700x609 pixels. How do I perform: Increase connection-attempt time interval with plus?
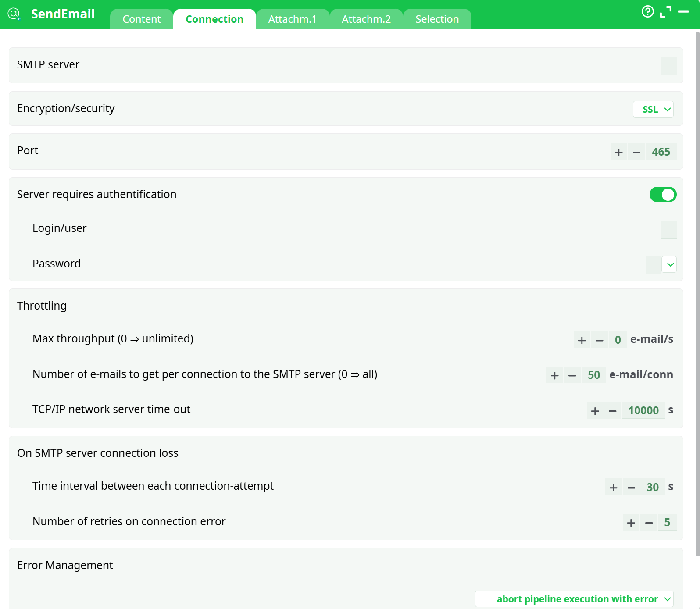pyautogui.click(x=613, y=488)
